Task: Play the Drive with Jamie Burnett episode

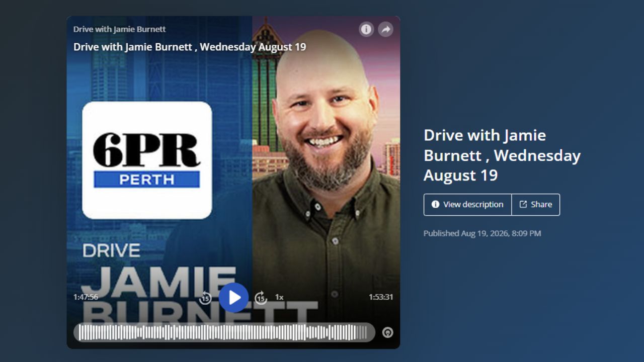Action: click(x=233, y=298)
